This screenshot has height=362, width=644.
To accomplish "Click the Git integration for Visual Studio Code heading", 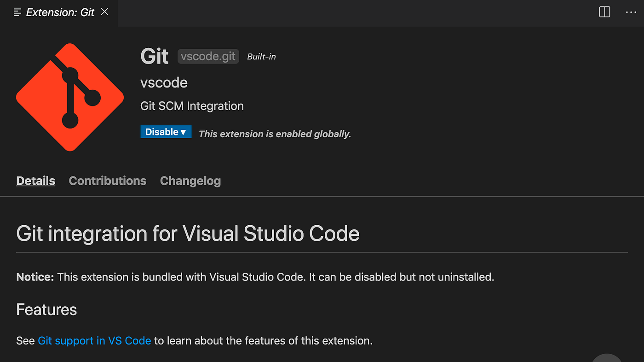I will tap(187, 234).
